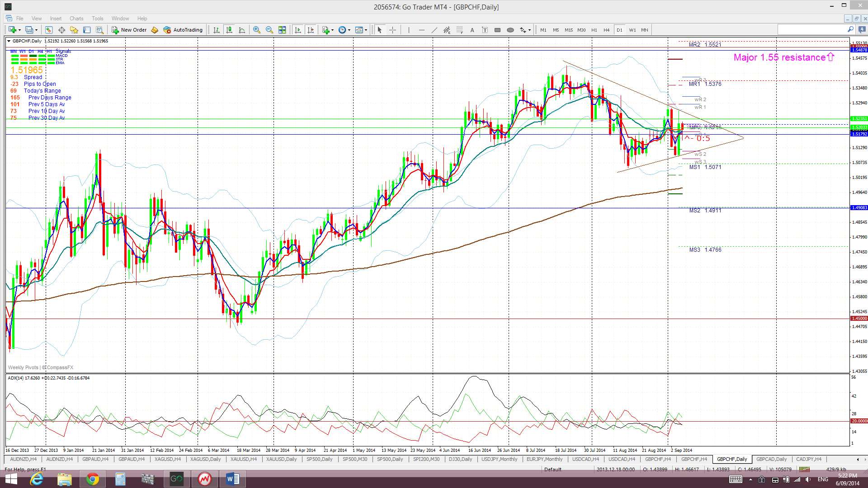The image size is (868, 488).
Task: Switch chart to candlesticks
Action: click(x=229, y=30)
